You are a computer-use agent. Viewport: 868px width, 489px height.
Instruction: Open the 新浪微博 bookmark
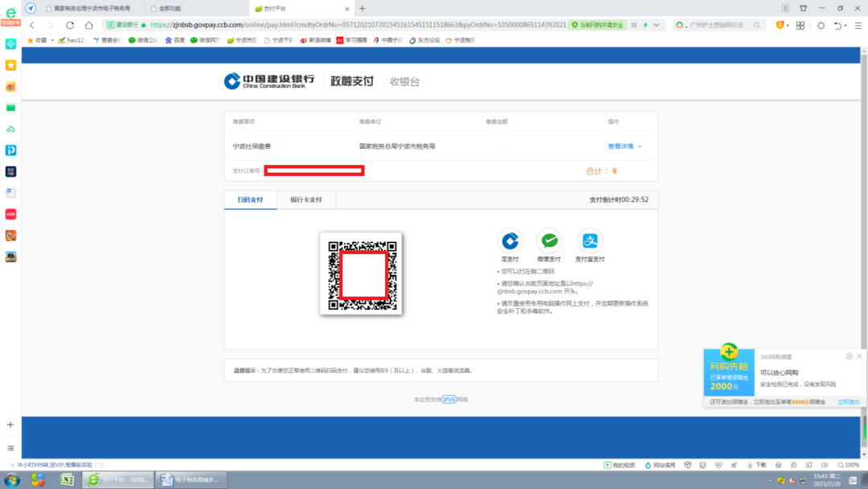(315, 40)
